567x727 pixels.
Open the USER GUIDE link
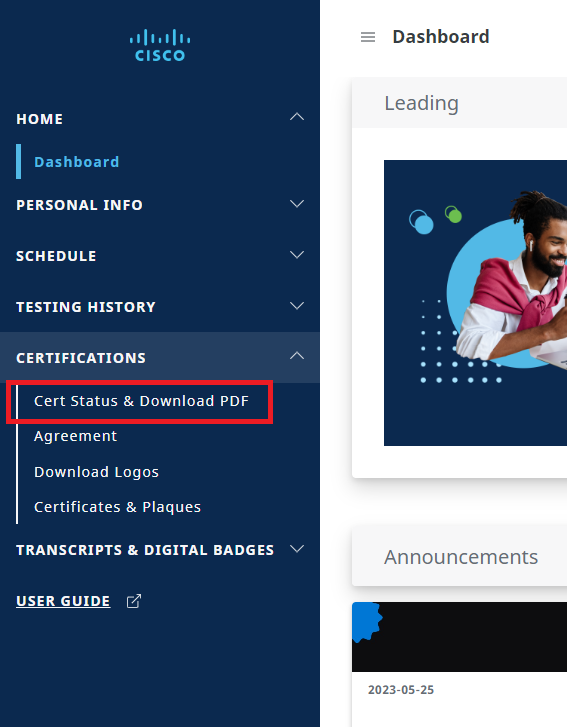click(63, 601)
